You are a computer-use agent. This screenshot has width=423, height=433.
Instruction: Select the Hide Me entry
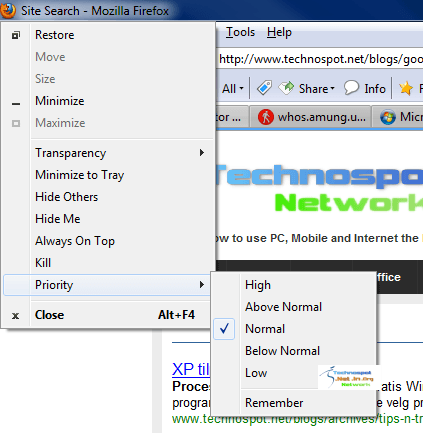point(108,219)
